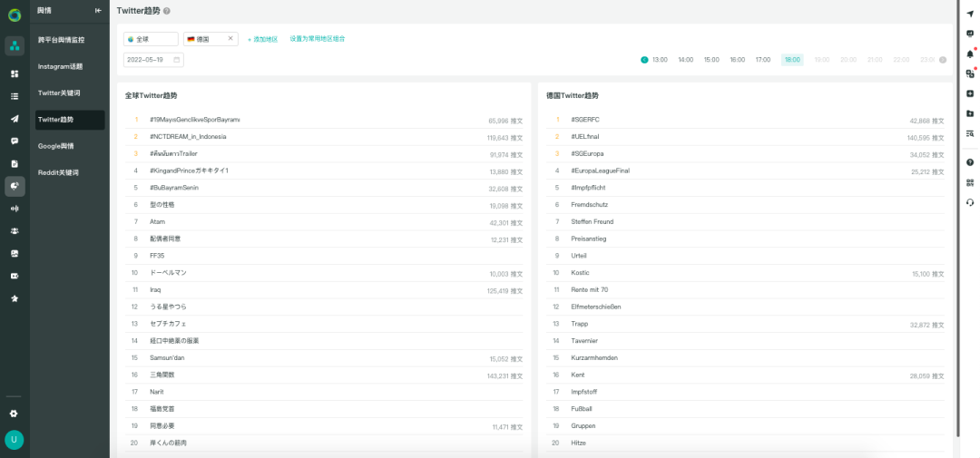Select Twitter趋势 menu item
Viewport: 980px width, 458px height.
(x=69, y=120)
